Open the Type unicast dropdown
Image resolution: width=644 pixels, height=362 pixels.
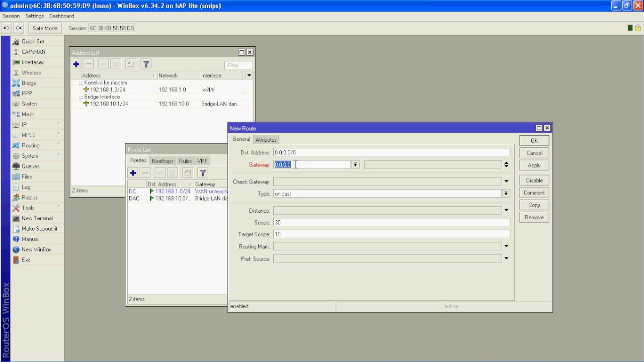506,194
